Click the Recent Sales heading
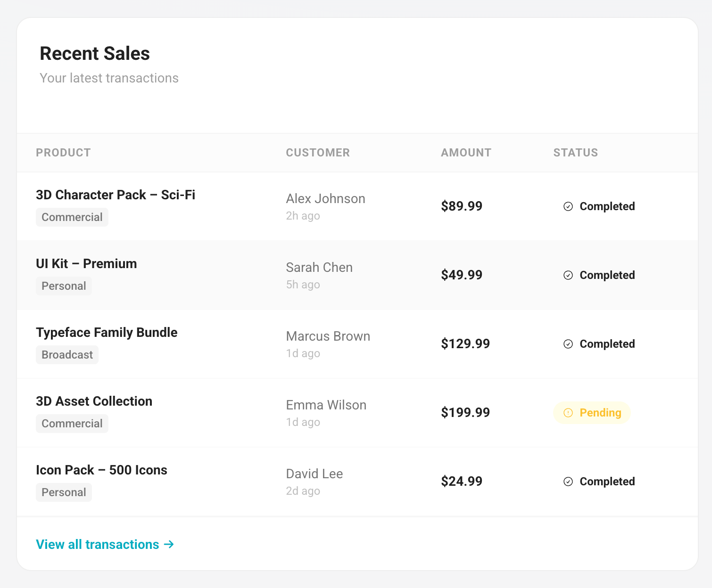The height and width of the screenshot is (588, 712). tap(95, 53)
